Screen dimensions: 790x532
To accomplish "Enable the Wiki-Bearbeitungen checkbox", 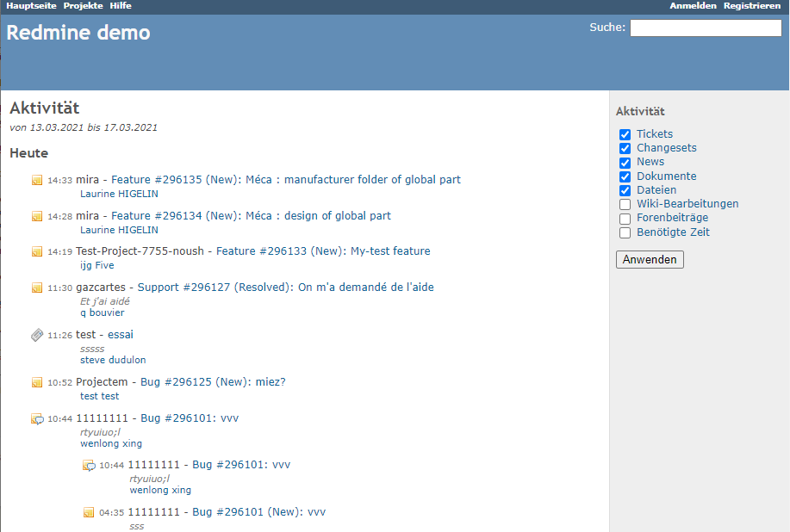I will click(x=625, y=204).
